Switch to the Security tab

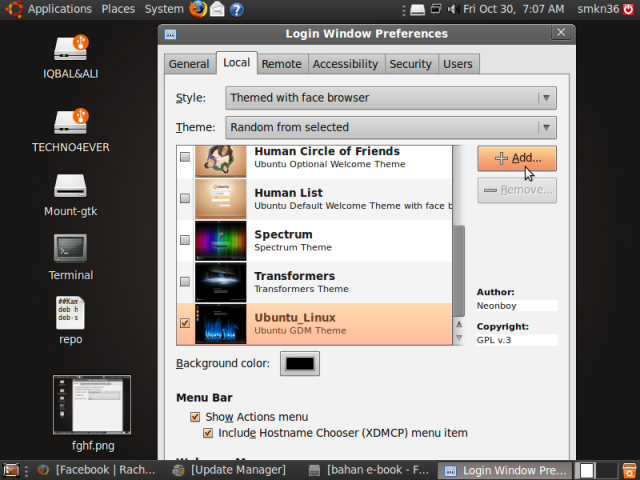coord(411,64)
